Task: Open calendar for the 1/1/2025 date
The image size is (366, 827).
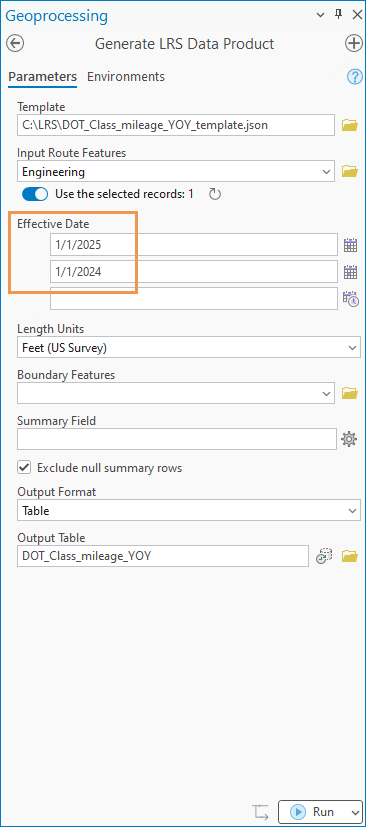Action: click(351, 245)
